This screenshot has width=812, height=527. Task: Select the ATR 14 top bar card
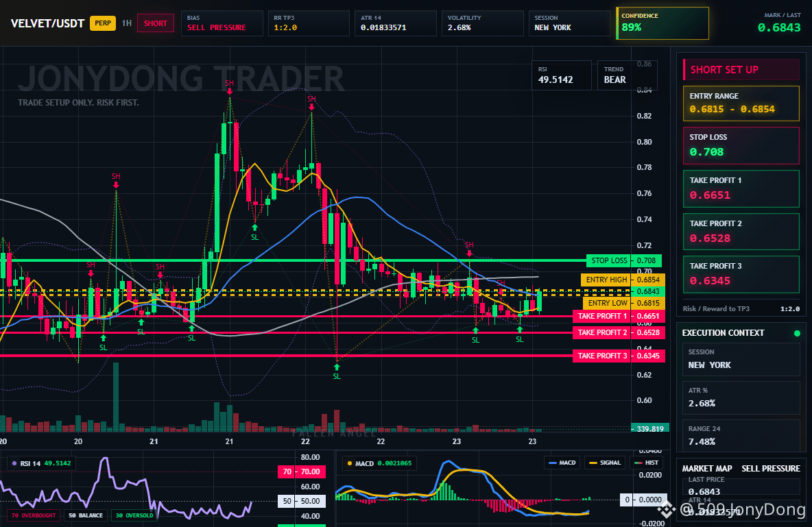point(396,23)
